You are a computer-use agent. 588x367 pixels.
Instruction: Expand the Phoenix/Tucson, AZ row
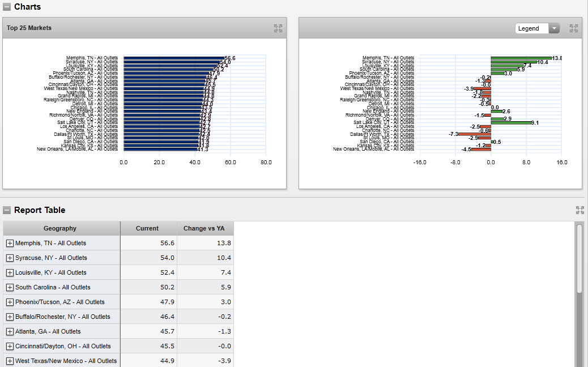pos(10,302)
